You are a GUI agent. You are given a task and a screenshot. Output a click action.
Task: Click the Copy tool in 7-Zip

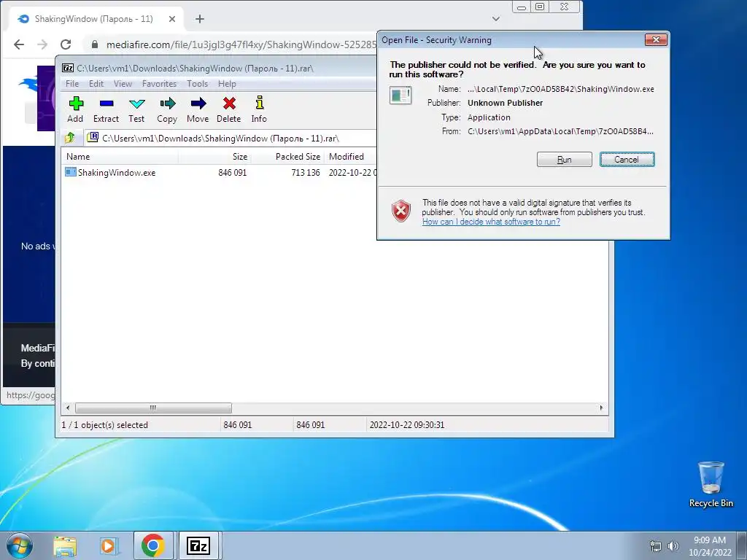pos(167,109)
